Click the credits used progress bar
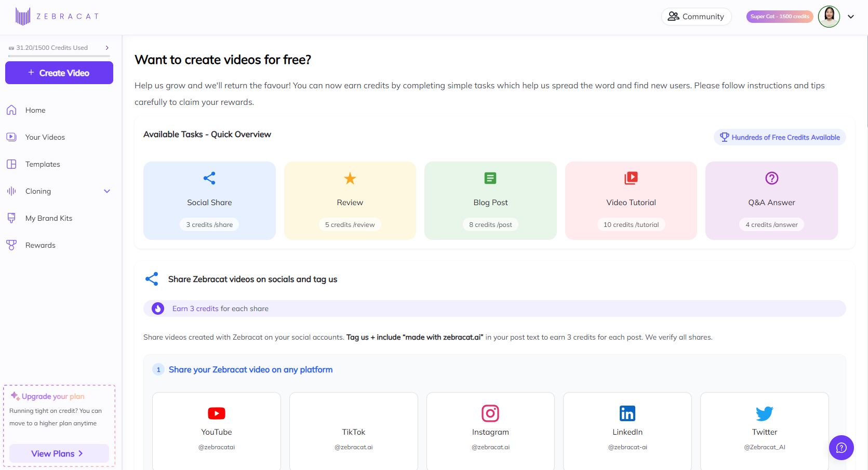 (x=59, y=56)
